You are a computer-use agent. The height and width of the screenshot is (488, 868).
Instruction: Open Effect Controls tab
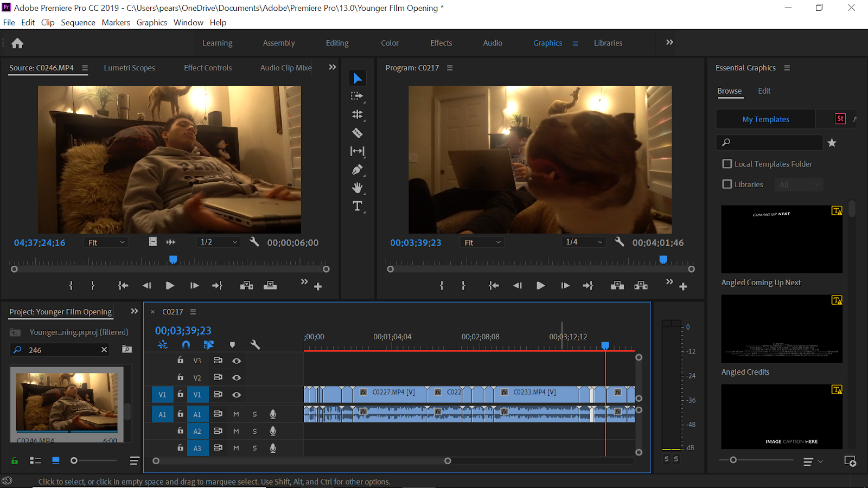click(208, 68)
